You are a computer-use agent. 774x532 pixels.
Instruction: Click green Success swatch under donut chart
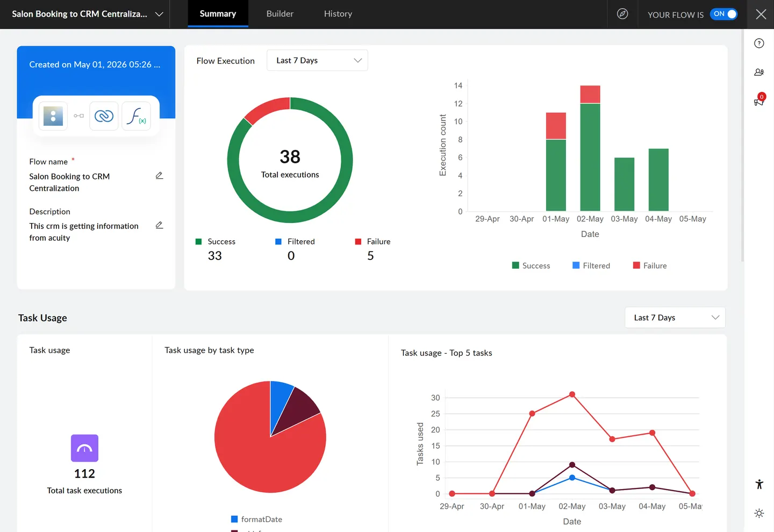tap(199, 242)
